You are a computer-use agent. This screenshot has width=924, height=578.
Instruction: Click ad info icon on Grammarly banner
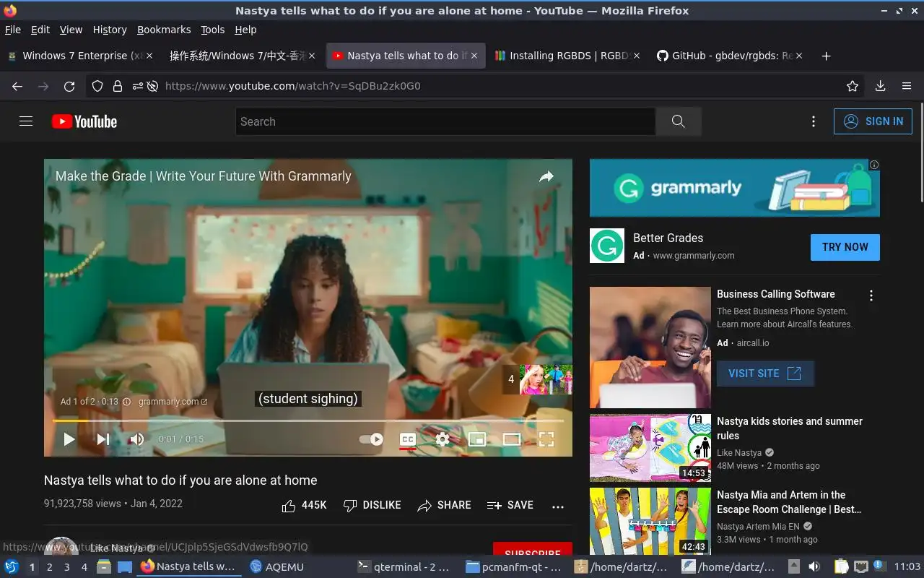pyautogui.click(x=874, y=165)
